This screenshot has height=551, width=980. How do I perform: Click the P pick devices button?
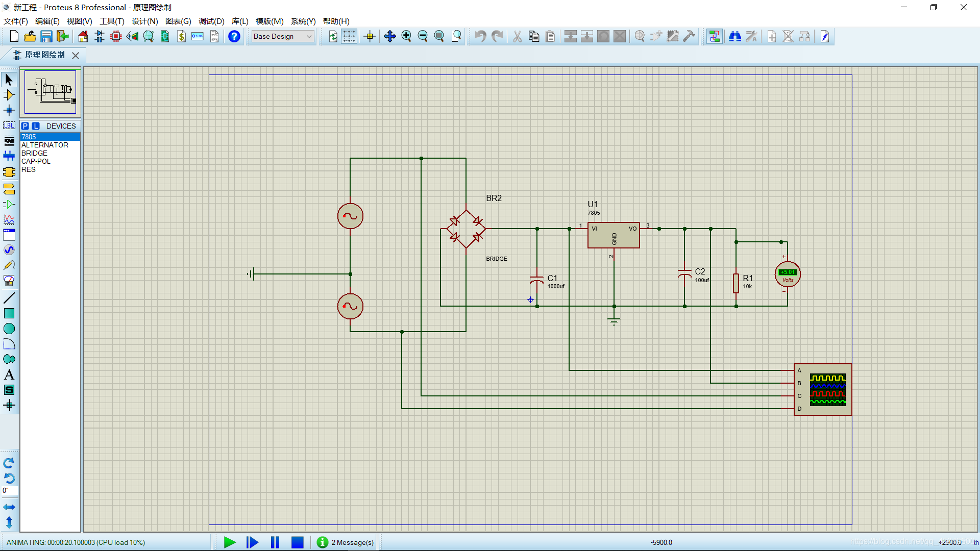coord(25,126)
